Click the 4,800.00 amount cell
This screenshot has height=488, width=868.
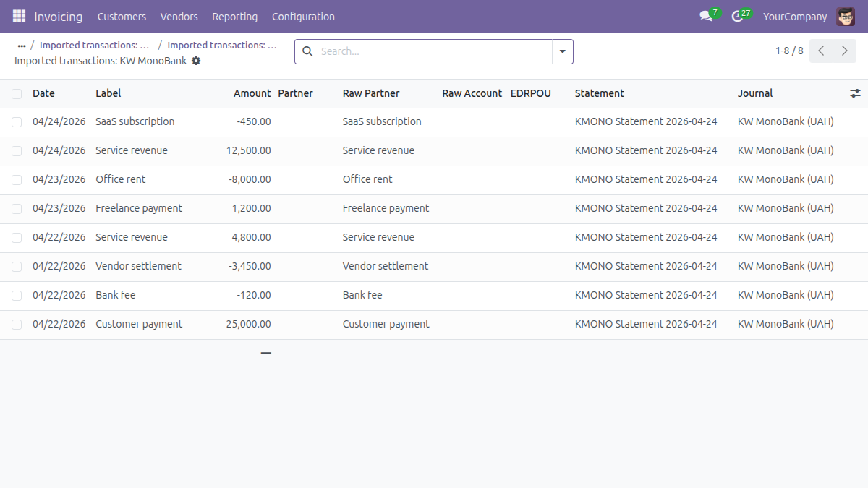coord(252,237)
